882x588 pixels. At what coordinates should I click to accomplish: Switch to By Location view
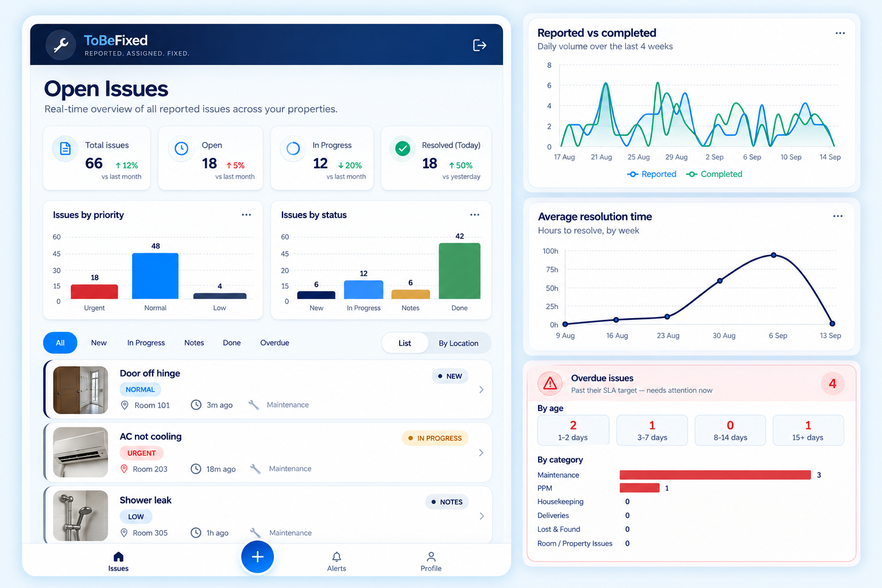(x=459, y=343)
